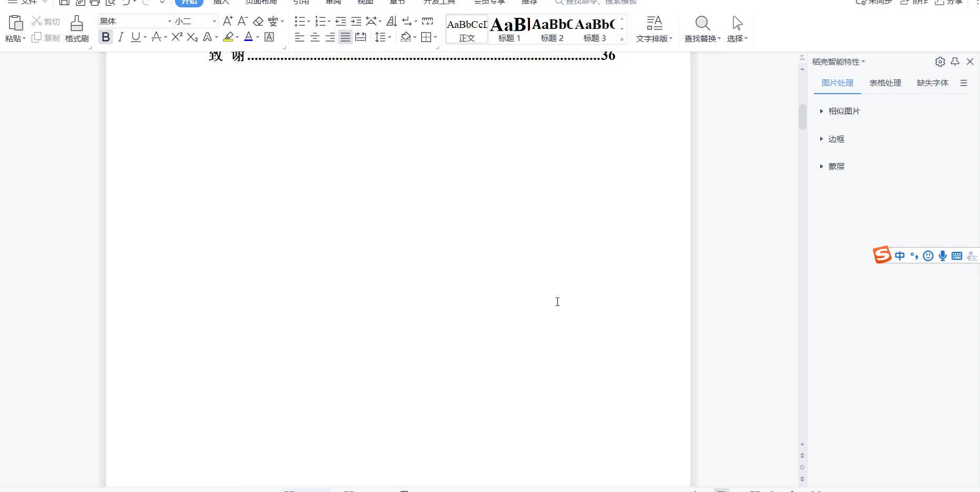Switch to the 缺失字体 tab
The height and width of the screenshot is (492, 980).
(932, 83)
